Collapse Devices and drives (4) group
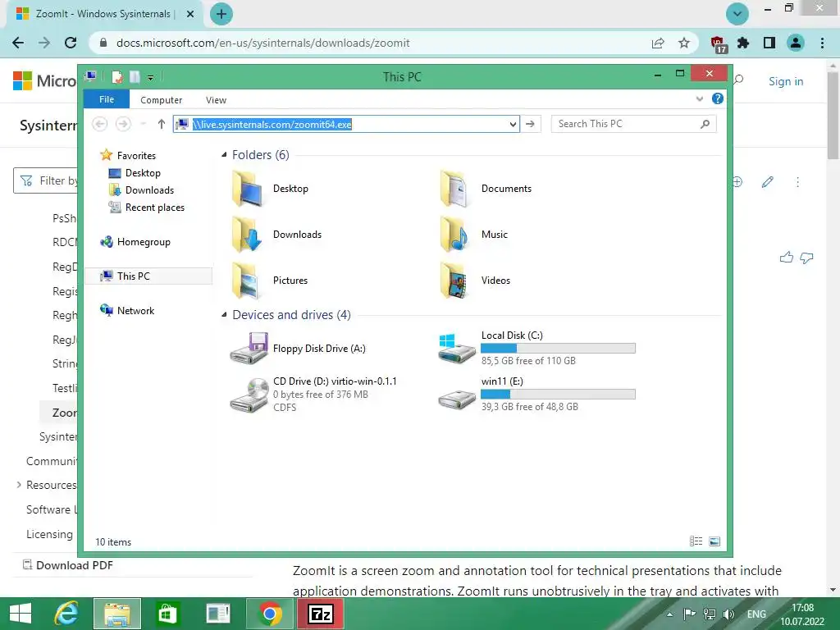Viewport: 840px width, 630px height. (224, 315)
